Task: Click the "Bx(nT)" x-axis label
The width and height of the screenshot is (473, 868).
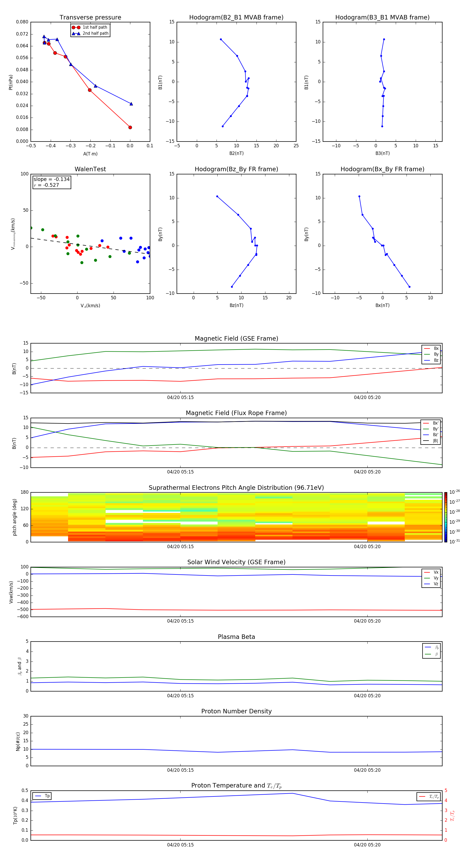Action: 382,305
